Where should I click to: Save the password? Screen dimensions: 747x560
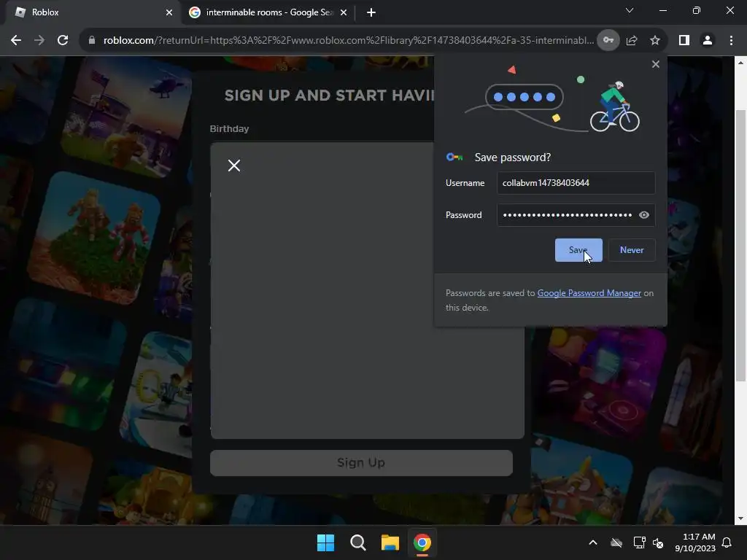(x=578, y=250)
